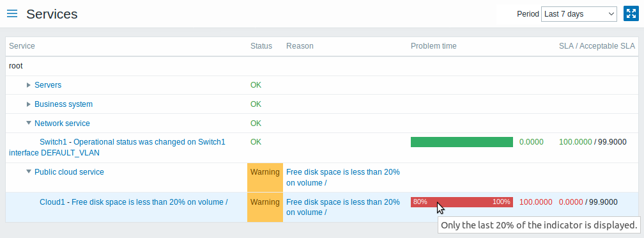
Task: Open the Public cloud service link
Action: point(69,172)
